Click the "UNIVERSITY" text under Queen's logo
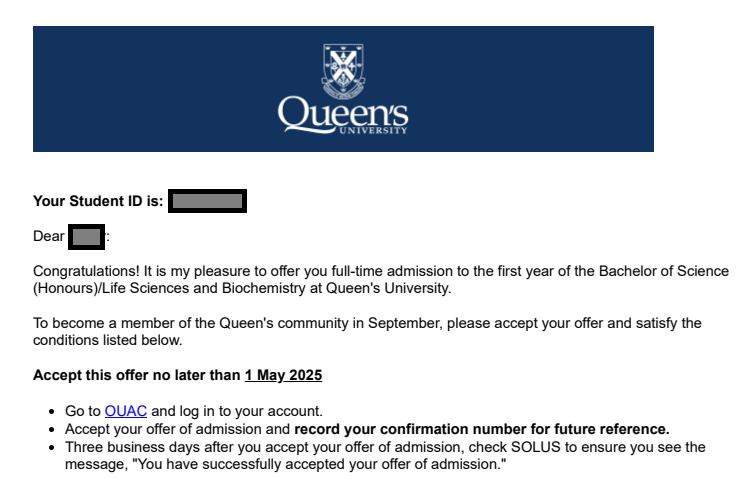Viewport: 741px width, 479px height. [x=379, y=130]
